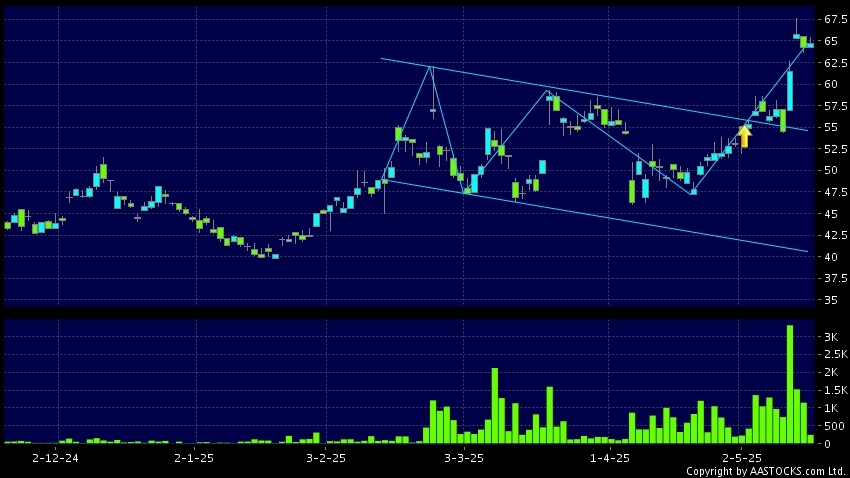The height and width of the screenshot is (478, 850).
Task: Select the volume bar reaching 2K
Action: click(494, 406)
